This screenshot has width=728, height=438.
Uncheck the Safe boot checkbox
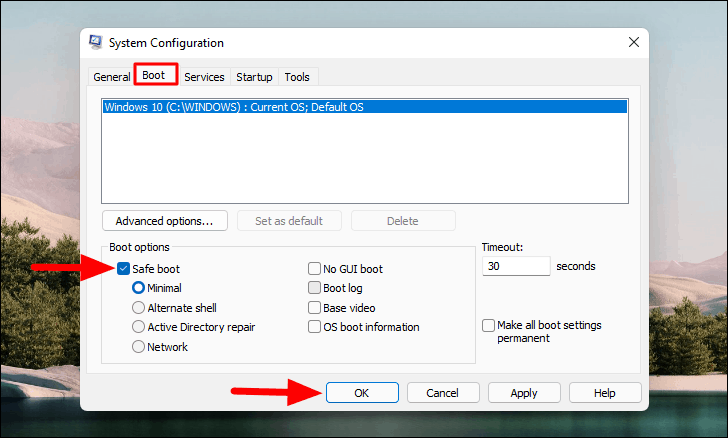tap(124, 268)
